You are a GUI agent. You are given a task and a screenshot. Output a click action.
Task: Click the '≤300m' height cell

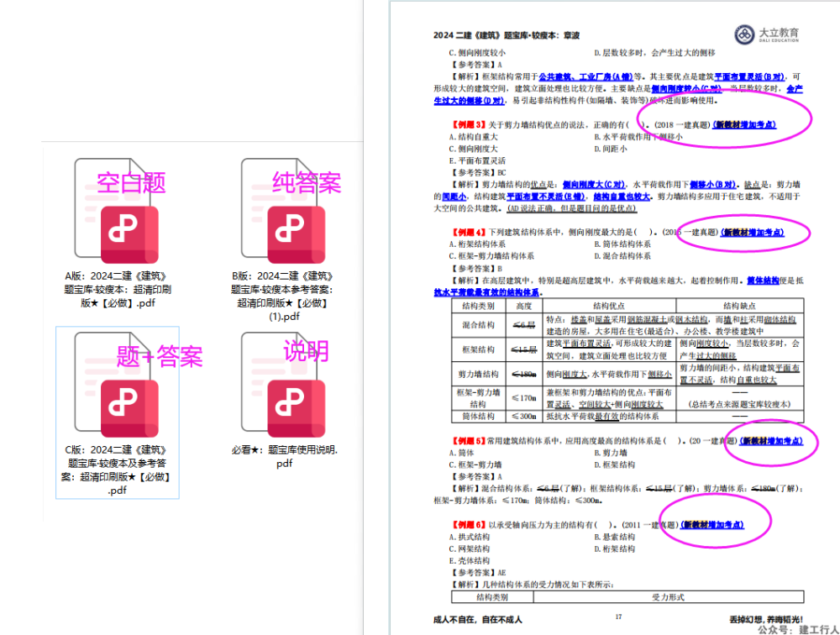tap(524, 417)
